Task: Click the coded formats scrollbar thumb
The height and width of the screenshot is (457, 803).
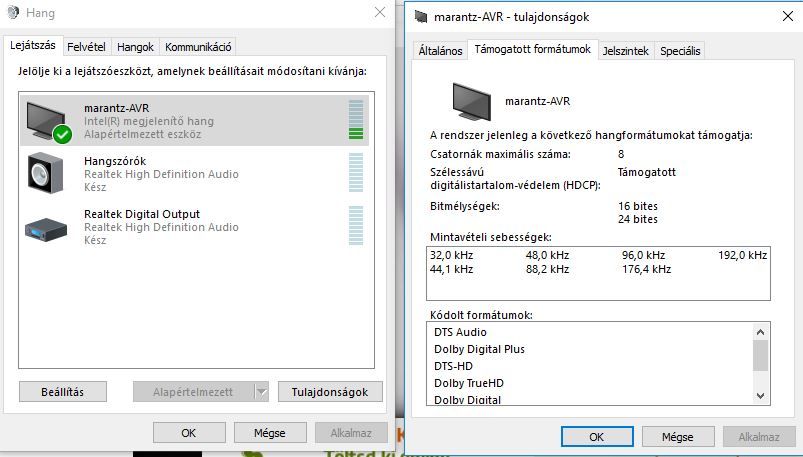Action: tap(760, 355)
